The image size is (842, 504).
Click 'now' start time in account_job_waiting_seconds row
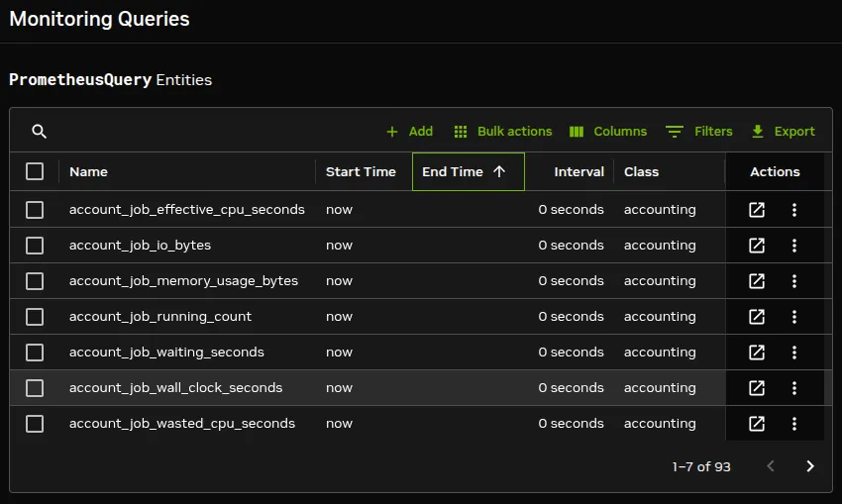pyautogui.click(x=340, y=353)
